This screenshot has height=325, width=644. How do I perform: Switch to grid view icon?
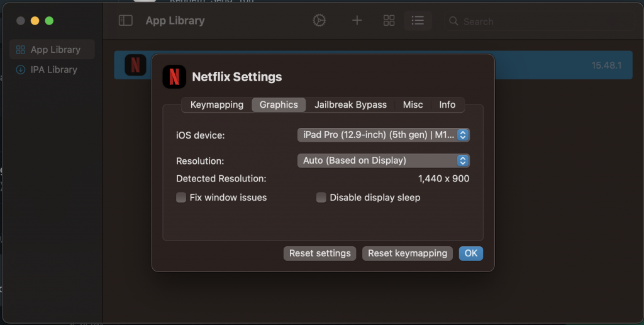389,21
